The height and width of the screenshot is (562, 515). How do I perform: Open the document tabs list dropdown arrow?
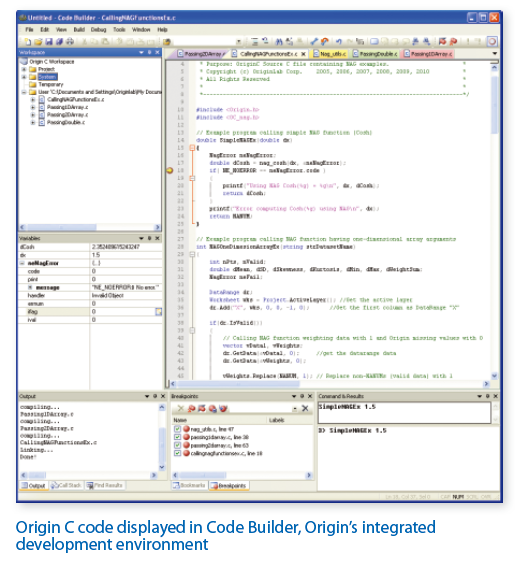pos(495,54)
